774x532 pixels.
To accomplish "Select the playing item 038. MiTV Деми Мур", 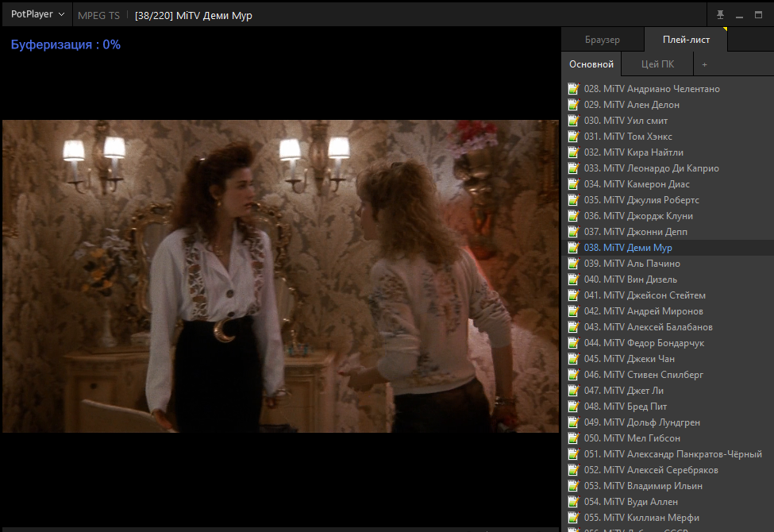I will click(x=668, y=248).
